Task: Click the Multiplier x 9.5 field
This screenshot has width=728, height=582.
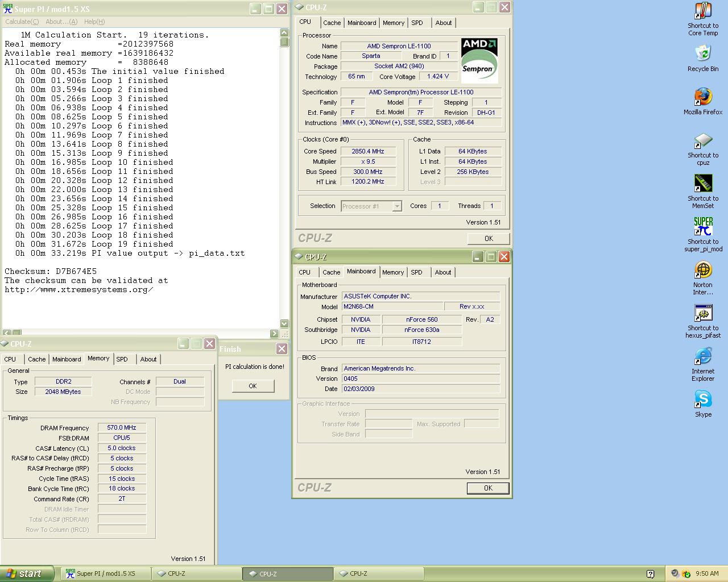Action: click(x=368, y=161)
